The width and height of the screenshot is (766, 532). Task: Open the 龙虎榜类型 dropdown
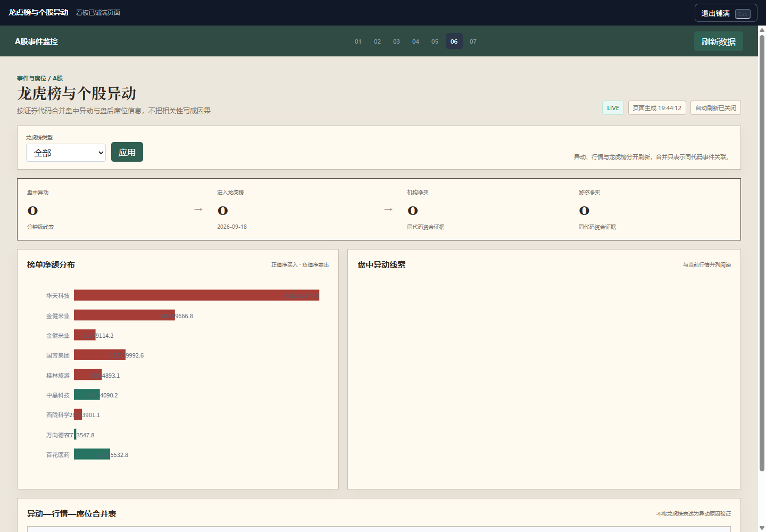[66, 153]
